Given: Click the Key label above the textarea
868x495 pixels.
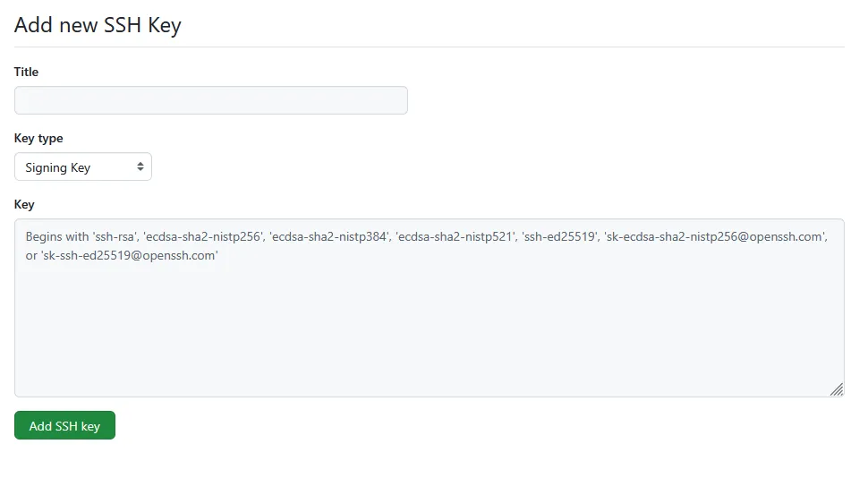Looking at the screenshot, I should click(24, 205).
